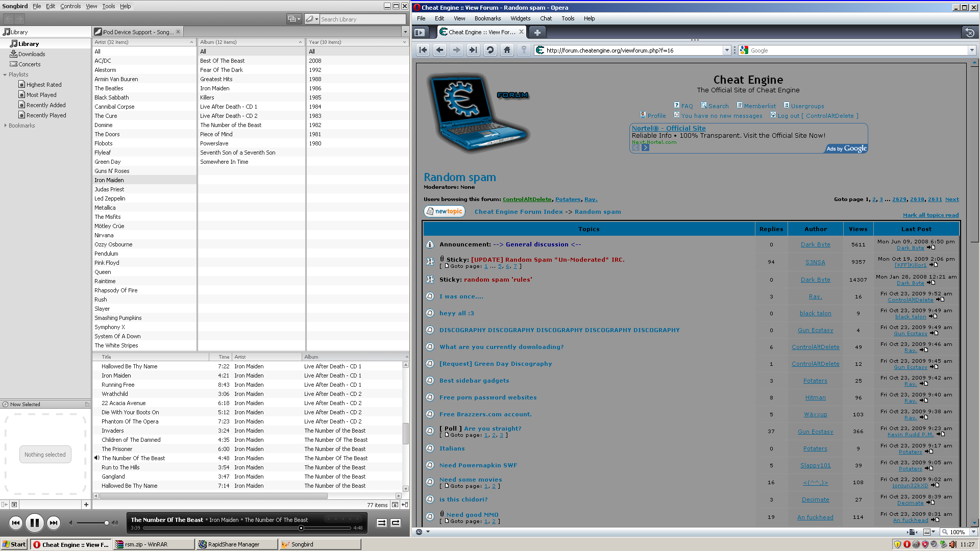Viewport: 980px width, 551px height.
Task: Rate current track with stars
Action: click(342, 519)
